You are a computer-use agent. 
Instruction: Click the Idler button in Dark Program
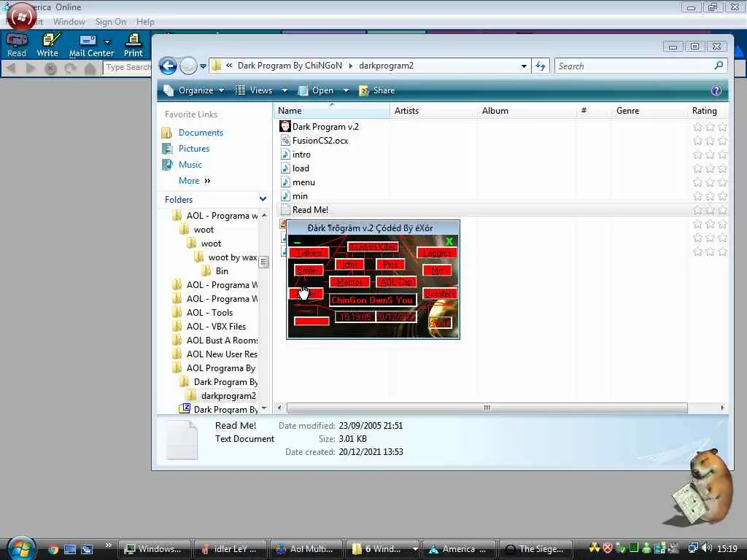pyautogui.click(x=349, y=265)
